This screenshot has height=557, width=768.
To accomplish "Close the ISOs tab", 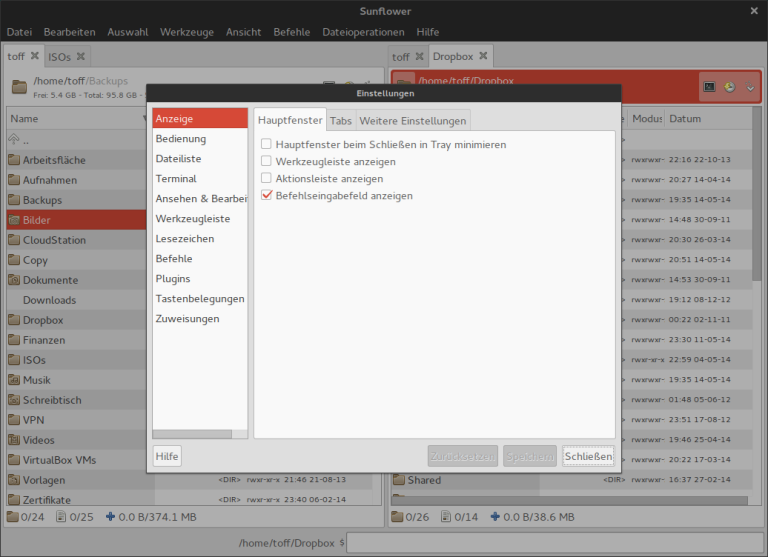I will click(x=81, y=56).
